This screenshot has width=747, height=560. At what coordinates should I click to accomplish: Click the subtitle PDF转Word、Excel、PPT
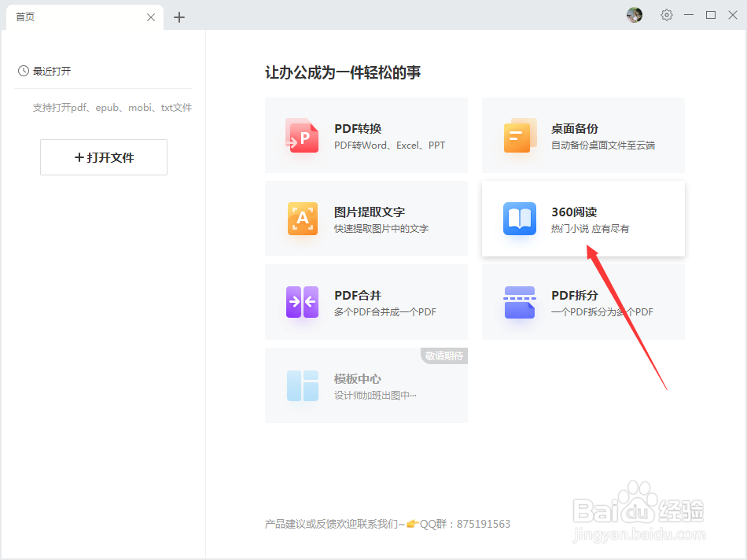point(390,146)
